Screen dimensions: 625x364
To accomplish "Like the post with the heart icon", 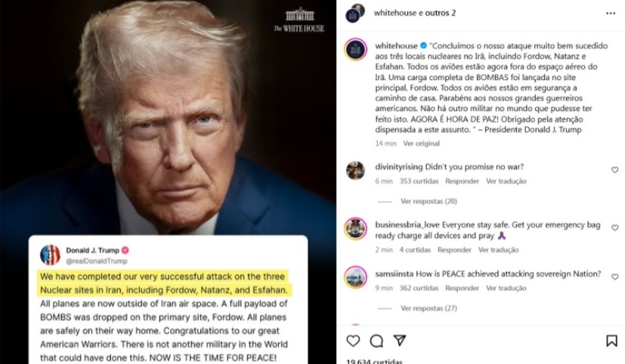I will point(353,341).
